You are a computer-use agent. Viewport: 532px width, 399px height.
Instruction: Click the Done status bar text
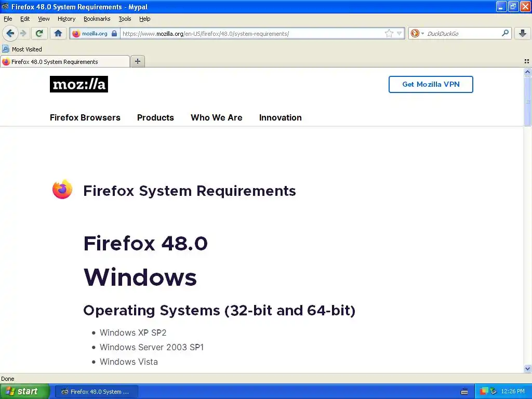(8, 379)
